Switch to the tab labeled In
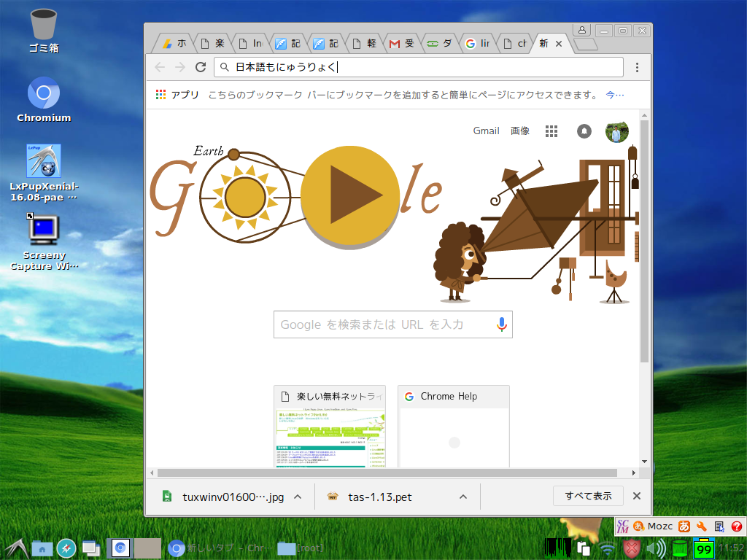The image size is (747, 560). [250, 43]
